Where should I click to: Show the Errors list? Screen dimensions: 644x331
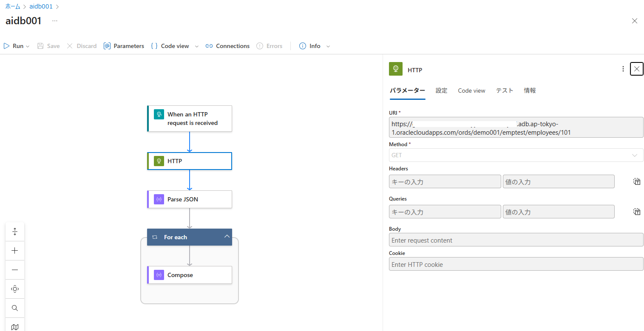pos(269,46)
